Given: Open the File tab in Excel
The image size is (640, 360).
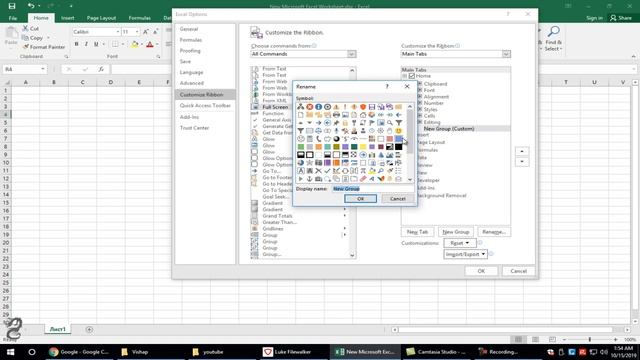Looking at the screenshot, I should pos(13,18).
